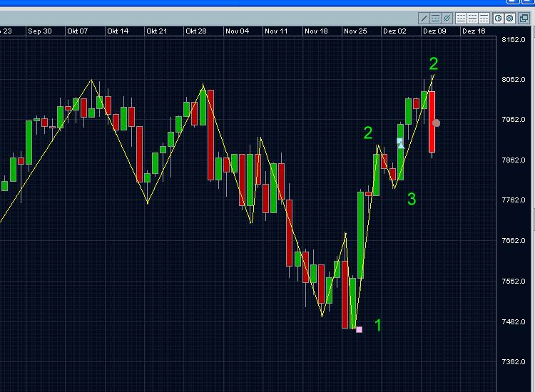
Task: Select the green '3' wave label
Action: point(412,199)
